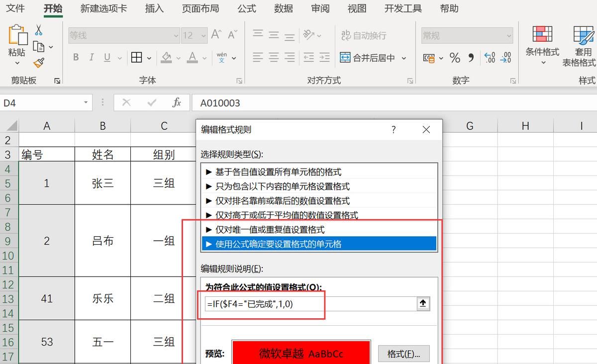The height and width of the screenshot is (364, 597).
Task: Select the italic formatting icon
Action: pyautogui.click(x=91, y=57)
